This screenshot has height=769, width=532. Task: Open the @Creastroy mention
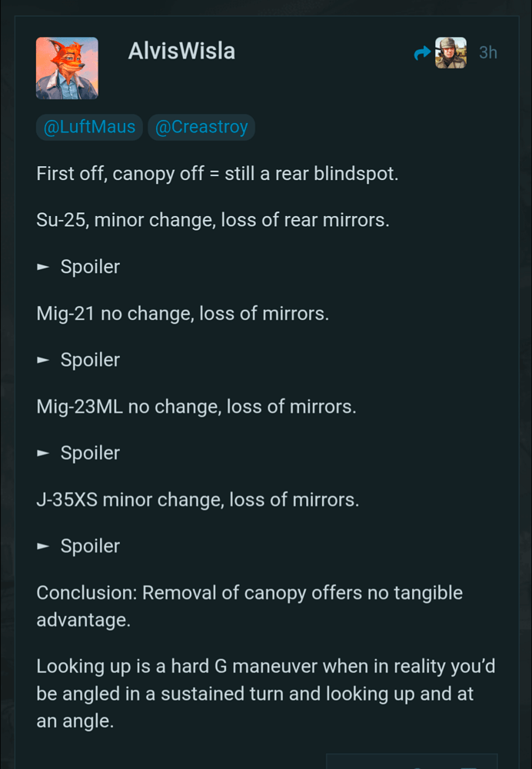tap(201, 128)
